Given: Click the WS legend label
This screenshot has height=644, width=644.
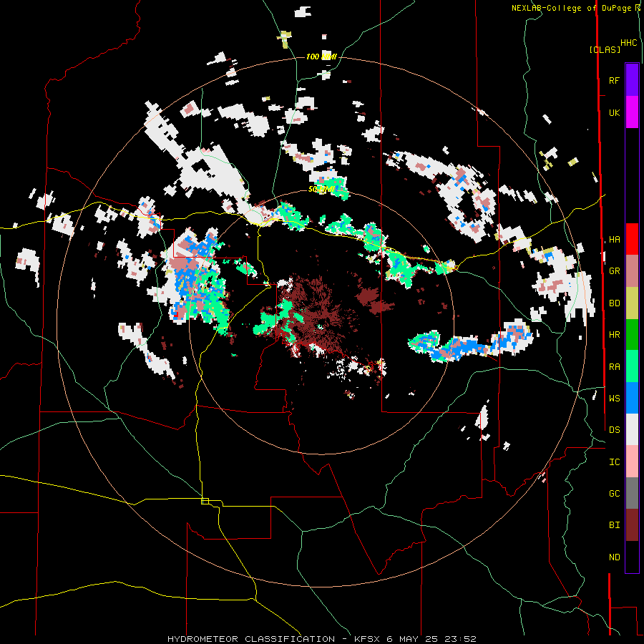Looking at the screenshot, I should [x=614, y=399].
